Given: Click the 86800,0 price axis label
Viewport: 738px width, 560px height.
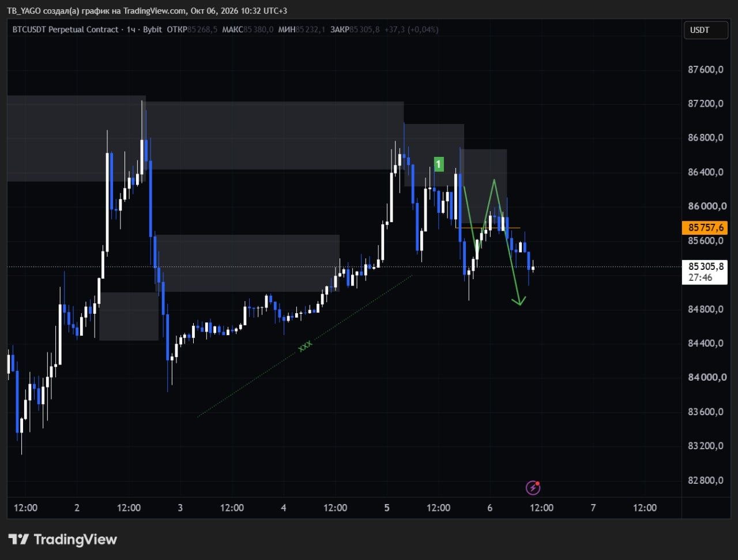Looking at the screenshot, I should (x=706, y=138).
